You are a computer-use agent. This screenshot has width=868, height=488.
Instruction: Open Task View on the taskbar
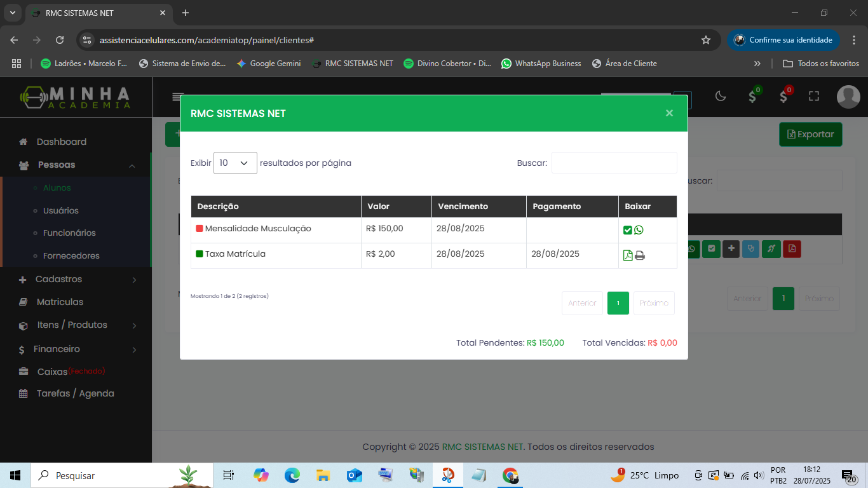tap(229, 475)
